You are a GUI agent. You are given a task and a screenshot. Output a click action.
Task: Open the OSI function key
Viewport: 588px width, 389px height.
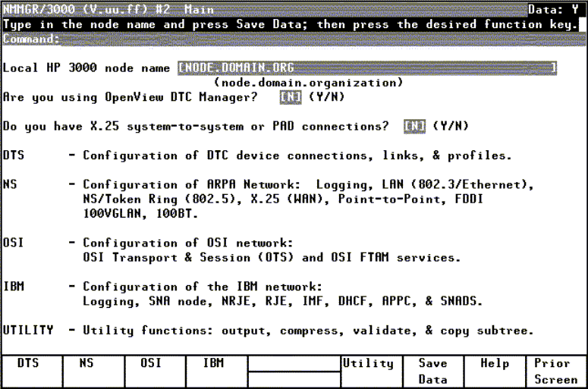pos(156,371)
